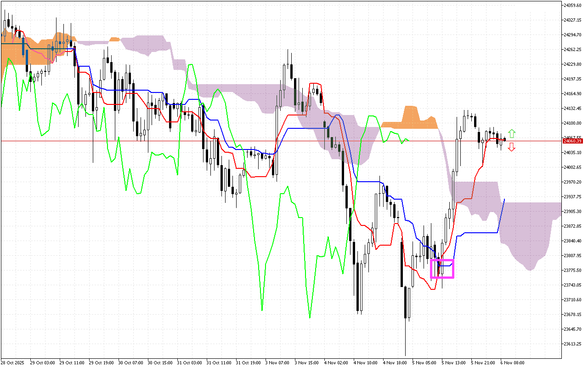The image size is (588, 368).
Task: Click the 23905.30 price scale label
Action: pyautogui.click(x=572, y=212)
